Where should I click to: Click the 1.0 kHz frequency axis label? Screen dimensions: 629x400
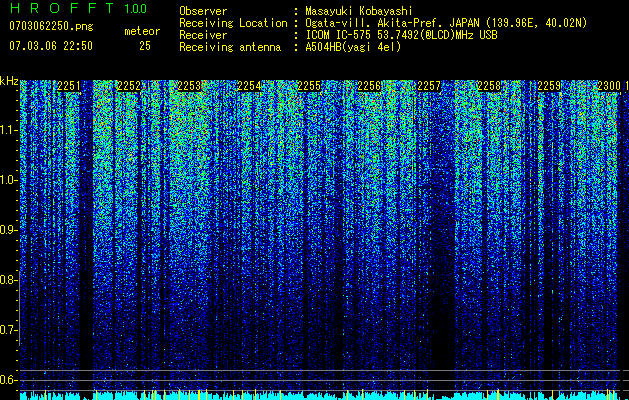pyautogui.click(x=9, y=180)
